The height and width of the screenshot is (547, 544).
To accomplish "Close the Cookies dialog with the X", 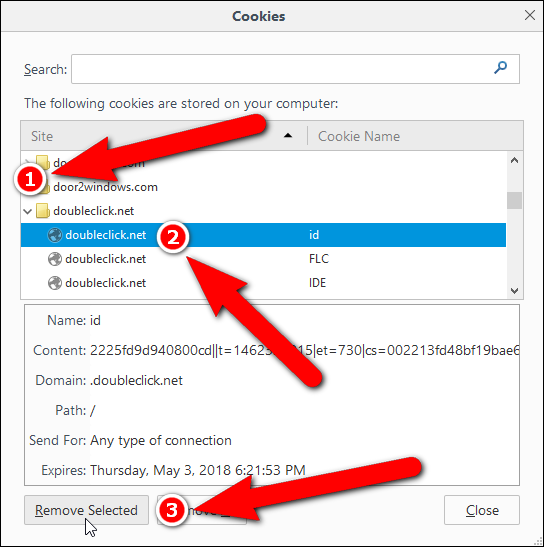I will point(530,15).
